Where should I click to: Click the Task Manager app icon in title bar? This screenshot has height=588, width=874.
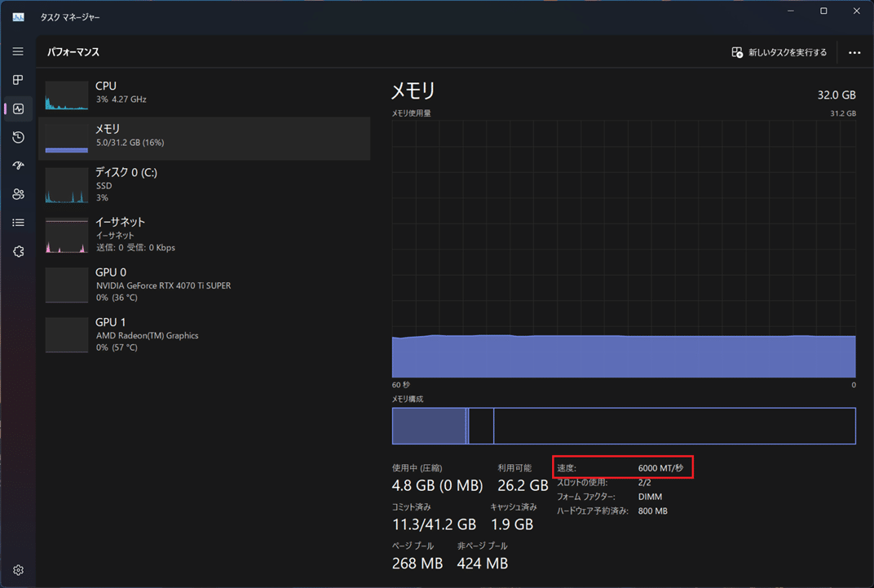[19, 17]
